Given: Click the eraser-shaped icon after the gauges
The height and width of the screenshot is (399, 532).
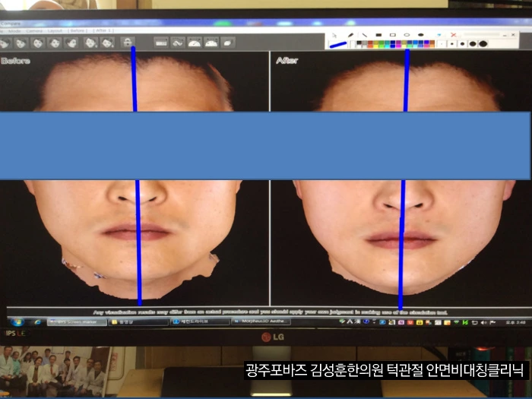Looking at the screenshot, I should tap(228, 43).
